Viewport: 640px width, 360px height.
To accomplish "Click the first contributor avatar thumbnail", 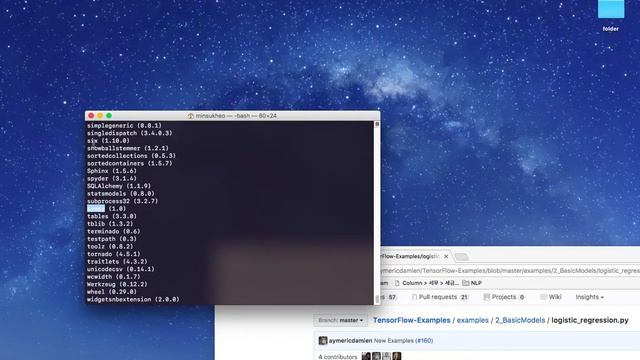I will click(366, 356).
